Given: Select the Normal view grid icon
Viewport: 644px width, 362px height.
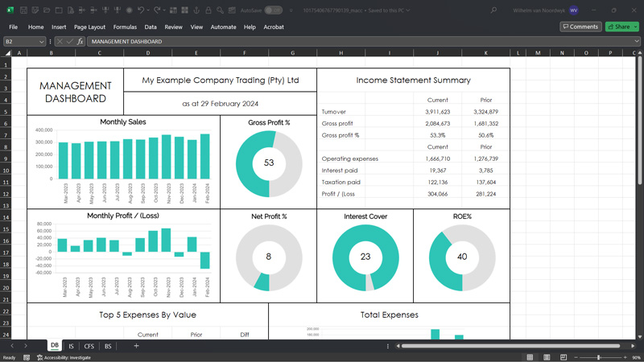Looking at the screenshot, I should [530, 357].
